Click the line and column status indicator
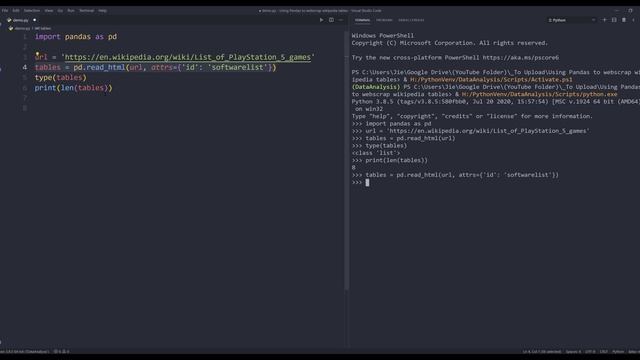640x360 pixels. point(542,351)
